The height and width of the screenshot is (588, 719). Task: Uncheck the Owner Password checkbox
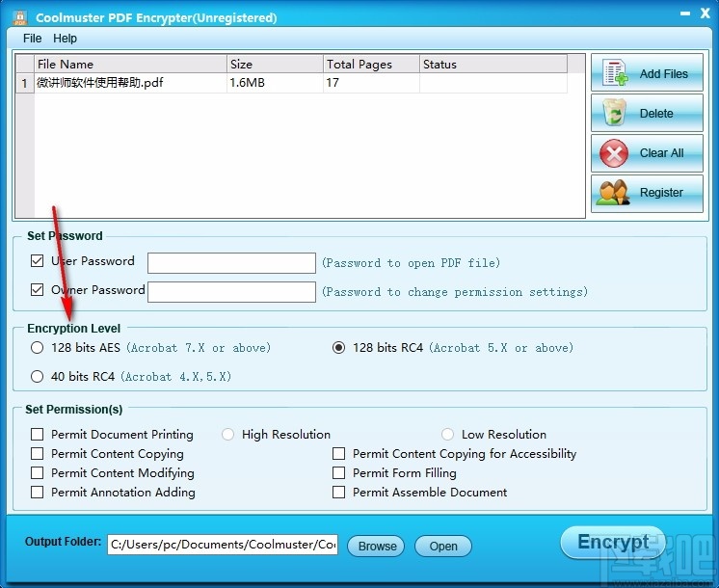point(37,289)
